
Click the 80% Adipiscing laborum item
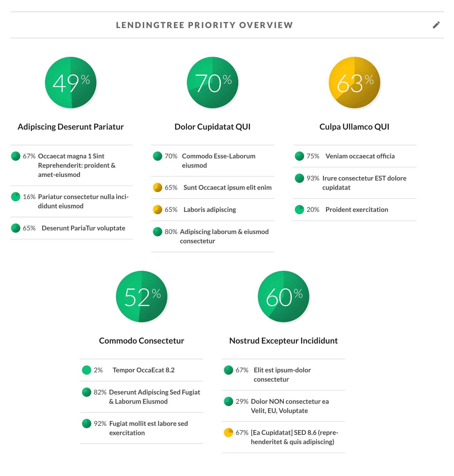224,236
